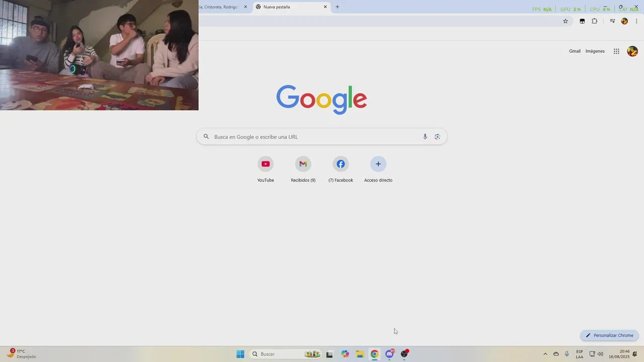This screenshot has width=644, height=362.
Task: Switch to the Cristorata, Rodrigo tab
Action: (224, 7)
